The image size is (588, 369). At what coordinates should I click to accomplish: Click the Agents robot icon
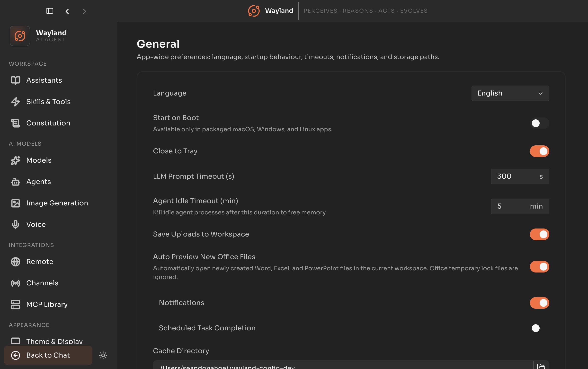point(15,182)
